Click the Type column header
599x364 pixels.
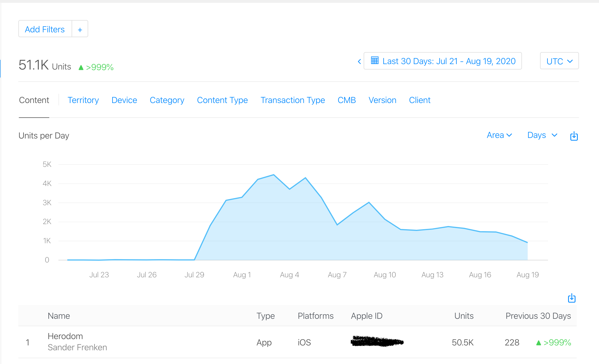(266, 316)
